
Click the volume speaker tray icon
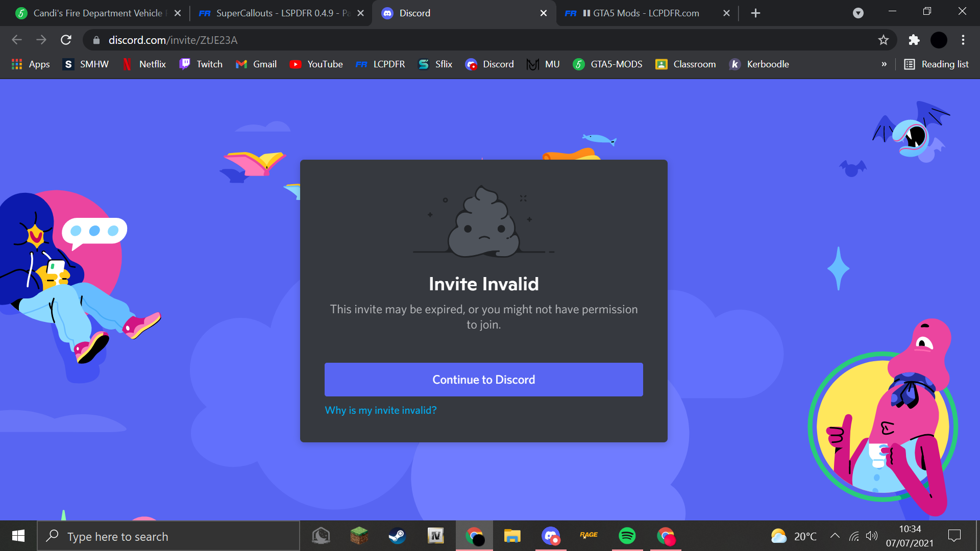pos(872,536)
